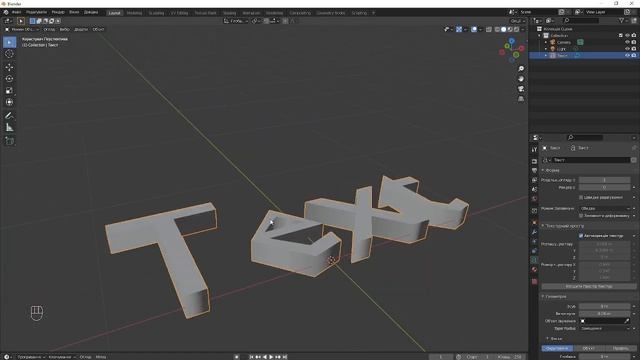This screenshot has height=360, width=640.
Task: Select the Annotate pencil tool
Action: (x=9, y=116)
